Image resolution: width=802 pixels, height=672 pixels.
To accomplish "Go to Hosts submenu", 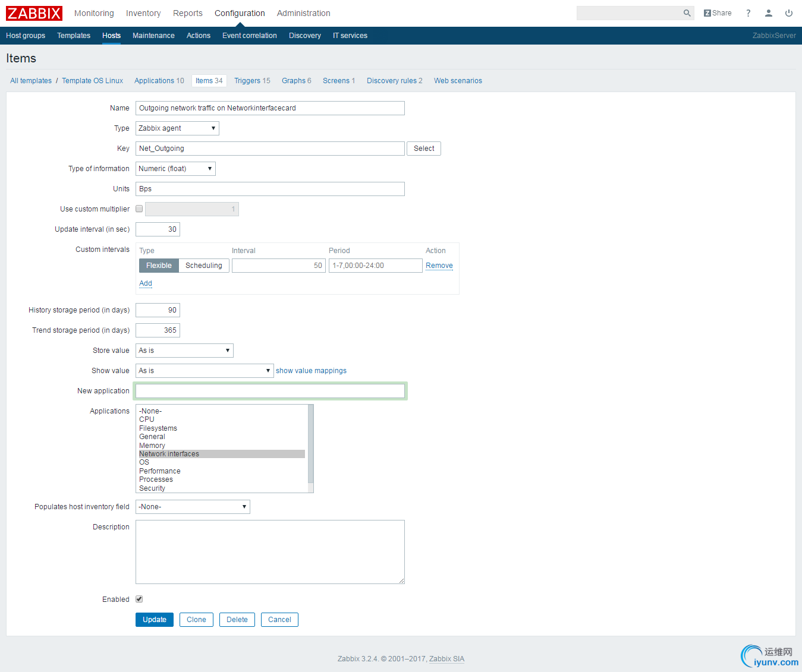I will click(x=111, y=36).
